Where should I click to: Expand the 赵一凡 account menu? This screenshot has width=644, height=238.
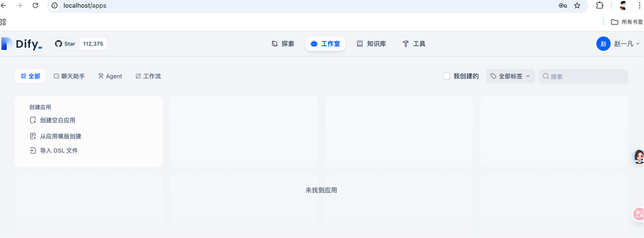(x=627, y=44)
